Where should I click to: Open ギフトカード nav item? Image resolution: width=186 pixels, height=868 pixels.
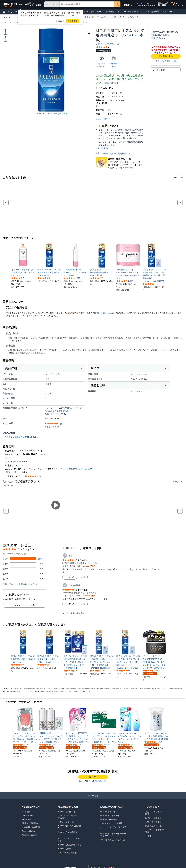click(x=168, y=11)
